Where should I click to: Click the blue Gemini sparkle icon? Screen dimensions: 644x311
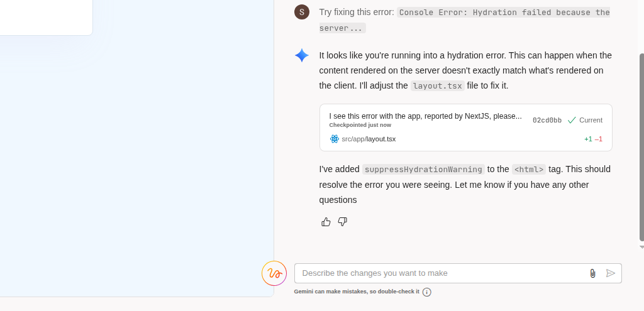302,55
